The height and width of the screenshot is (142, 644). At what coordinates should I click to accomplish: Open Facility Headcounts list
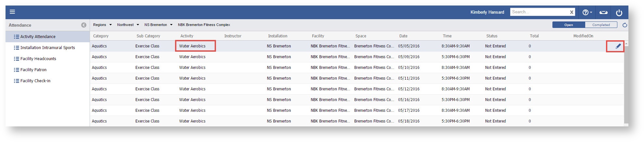point(38,59)
